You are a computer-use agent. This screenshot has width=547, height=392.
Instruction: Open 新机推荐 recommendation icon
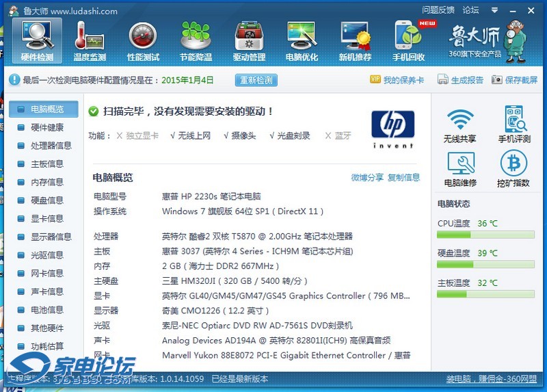pos(355,40)
